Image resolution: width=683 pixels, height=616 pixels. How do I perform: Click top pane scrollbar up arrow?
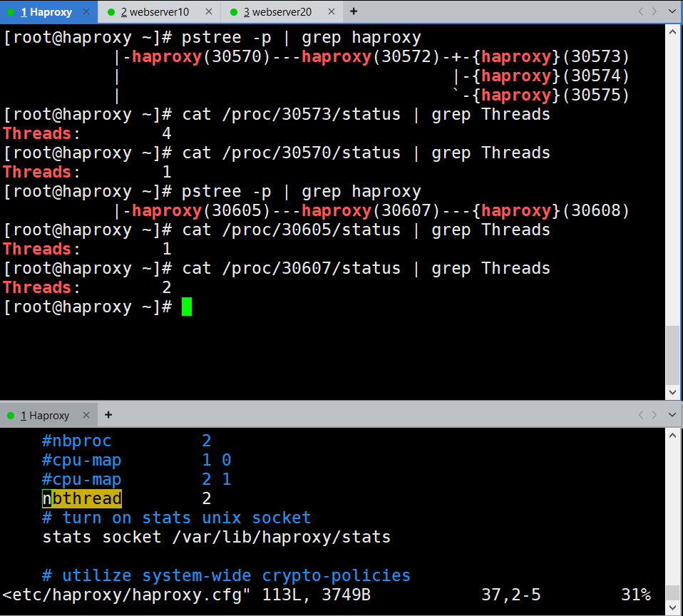point(672,32)
